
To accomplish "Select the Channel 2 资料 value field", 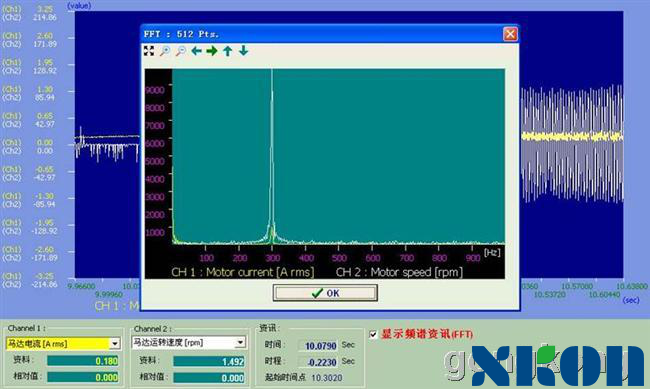I will 209,361.
